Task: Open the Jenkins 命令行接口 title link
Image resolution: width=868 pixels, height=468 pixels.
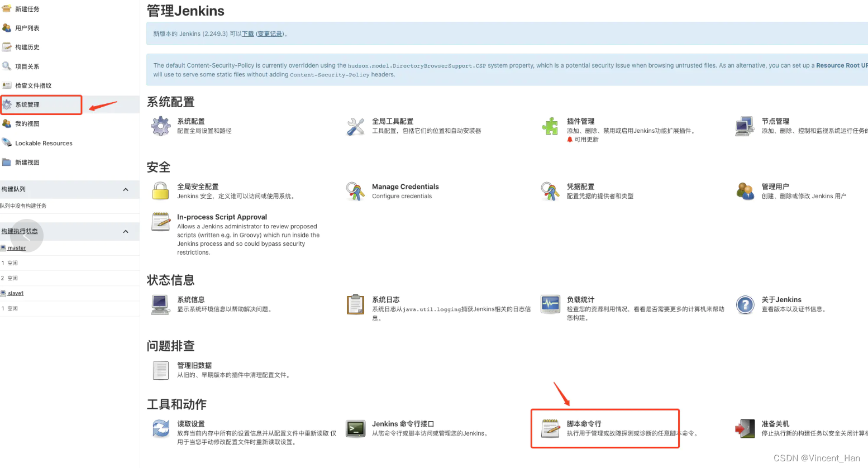Action: (403, 424)
